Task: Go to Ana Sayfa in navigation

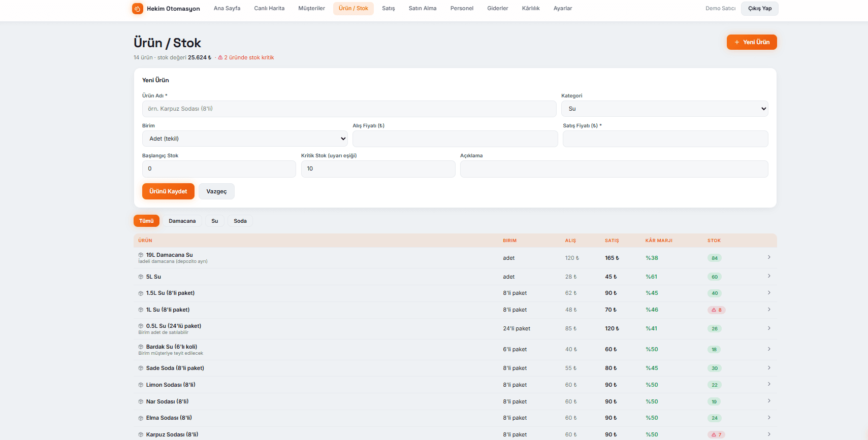Action: [227, 9]
